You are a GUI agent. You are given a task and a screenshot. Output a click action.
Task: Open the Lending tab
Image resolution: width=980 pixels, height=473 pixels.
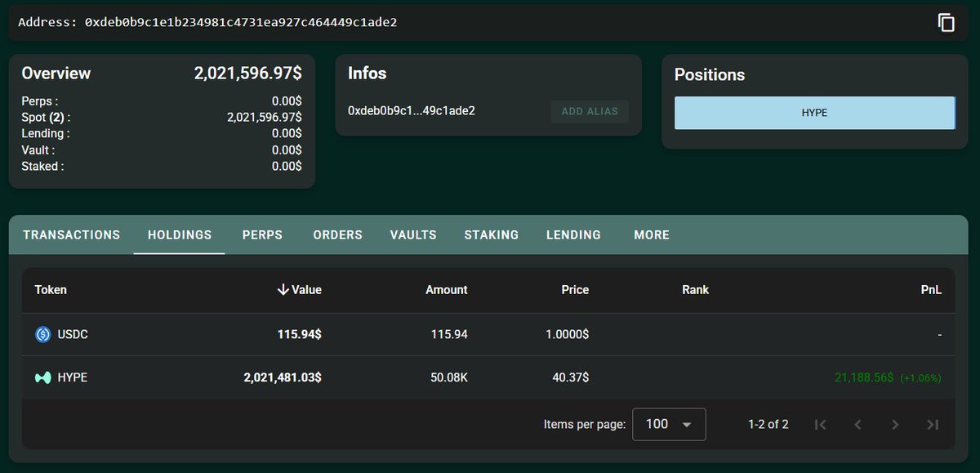(x=573, y=234)
